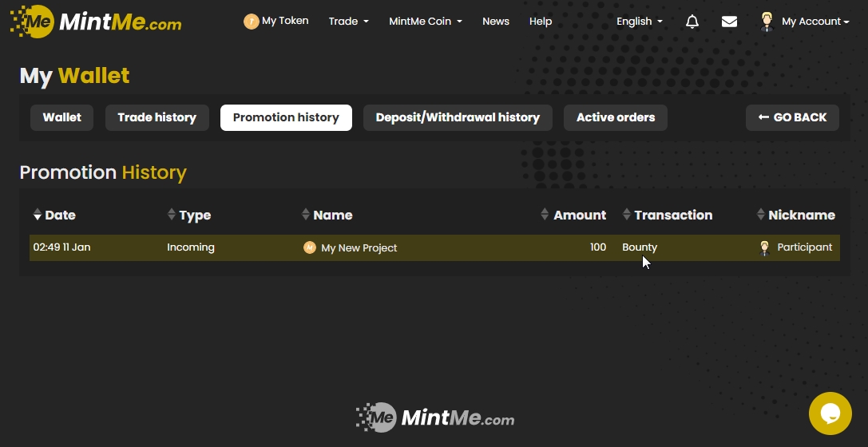Open the Deposit/Withdrawal history tab

(x=458, y=117)
